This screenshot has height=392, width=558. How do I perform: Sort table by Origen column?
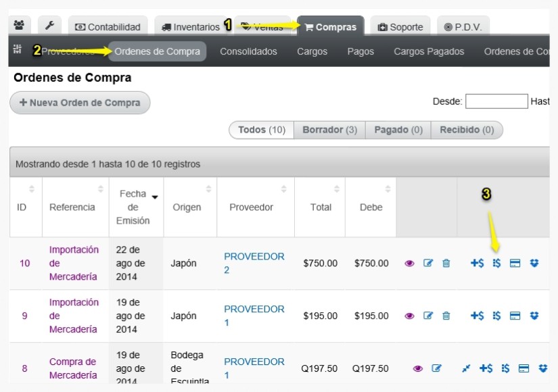190,207
